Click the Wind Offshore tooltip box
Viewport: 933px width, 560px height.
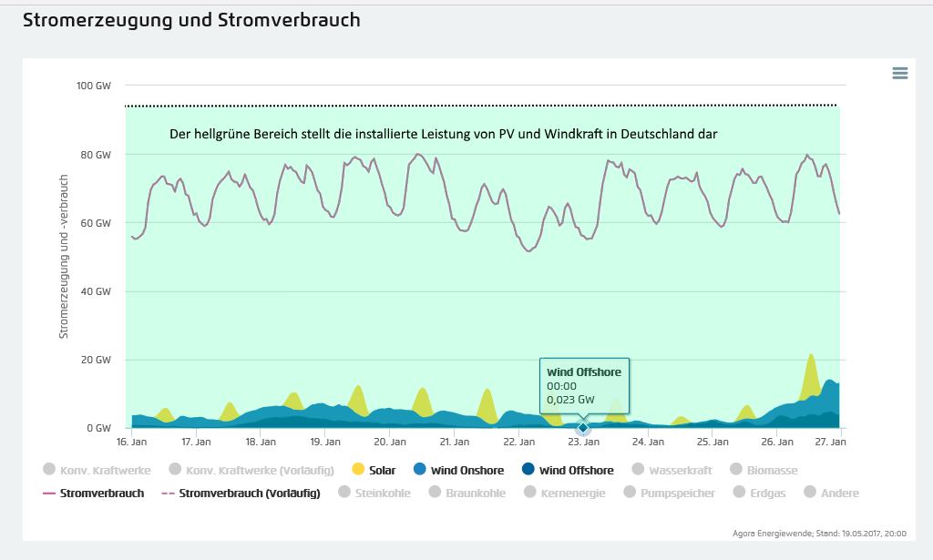pyautogui.click(x=583, y=385)
